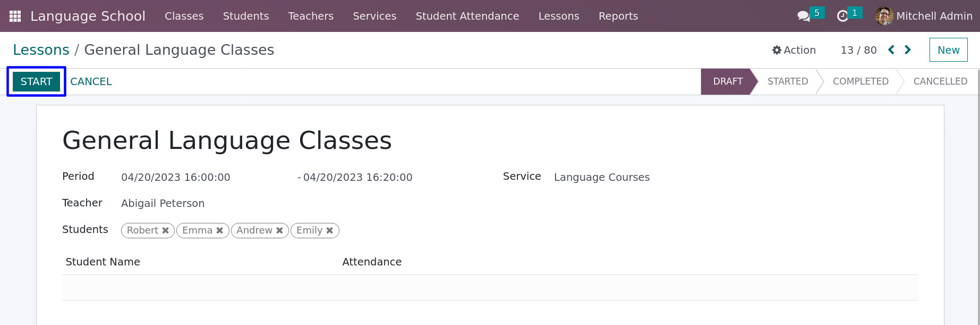Open the Action gear dropdown

(794, 50)
